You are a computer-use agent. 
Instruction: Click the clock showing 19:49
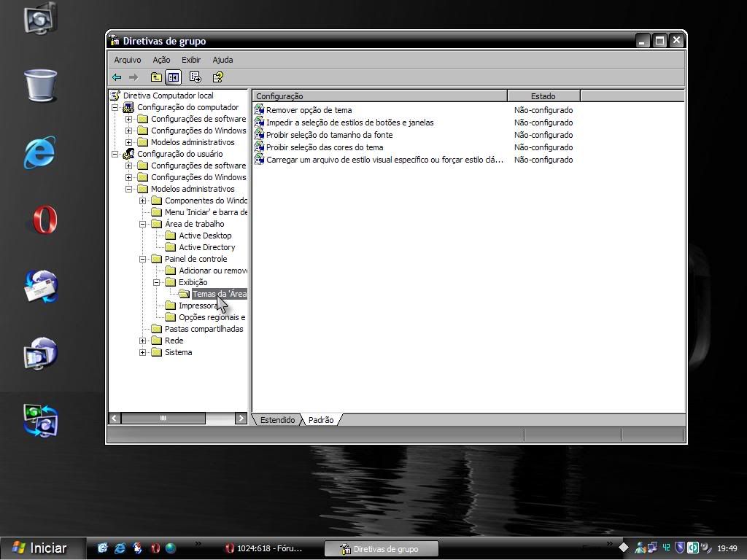[727, 548]
